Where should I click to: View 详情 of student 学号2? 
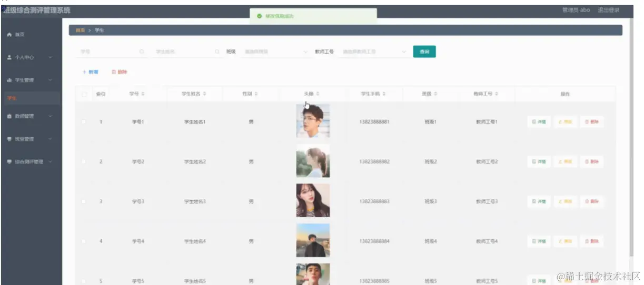pyautogui.click(x=539, y=161)
